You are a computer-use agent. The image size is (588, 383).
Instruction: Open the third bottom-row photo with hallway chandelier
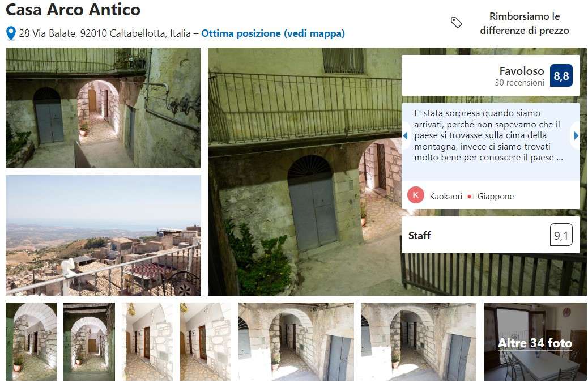tap(147, 342)
